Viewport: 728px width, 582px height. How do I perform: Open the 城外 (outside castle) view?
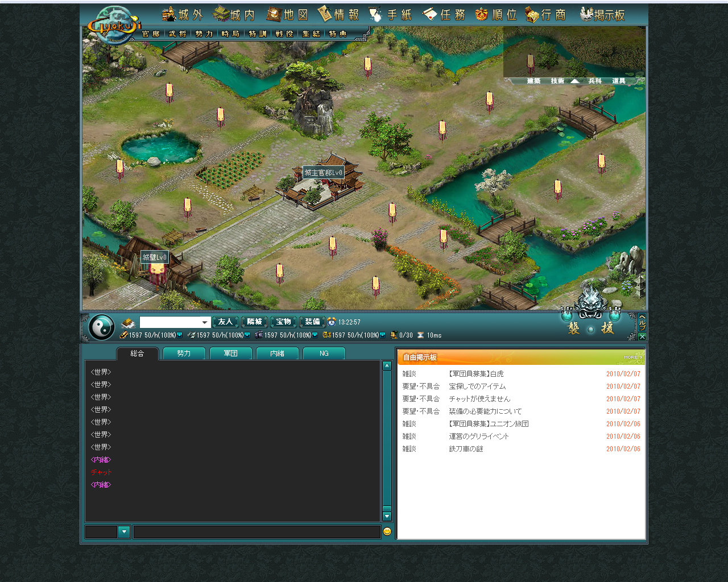183,14
